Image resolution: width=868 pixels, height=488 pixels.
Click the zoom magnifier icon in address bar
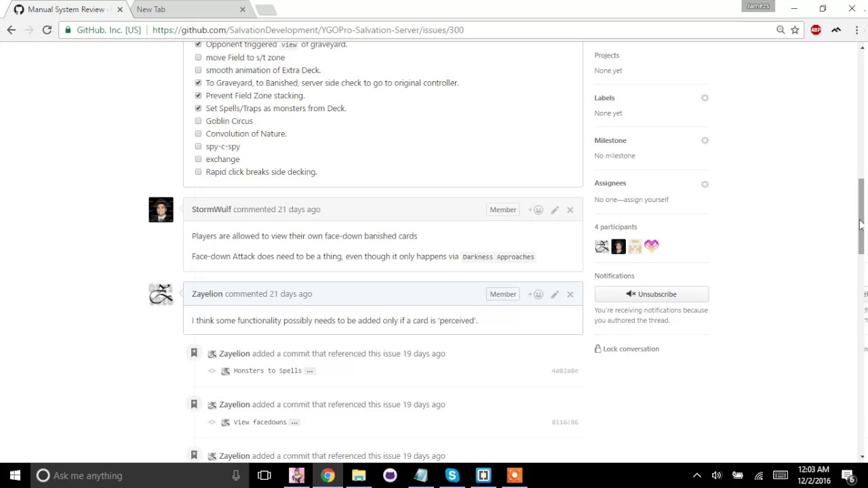[781, 30]
